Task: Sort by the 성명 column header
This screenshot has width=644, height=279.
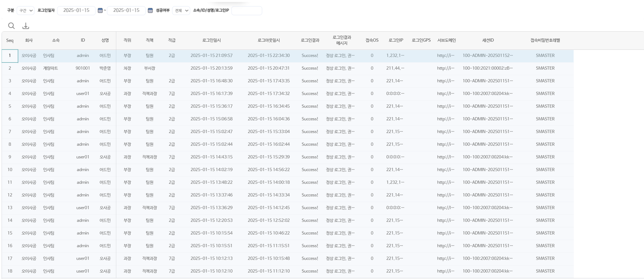Action: click(105, 40)
